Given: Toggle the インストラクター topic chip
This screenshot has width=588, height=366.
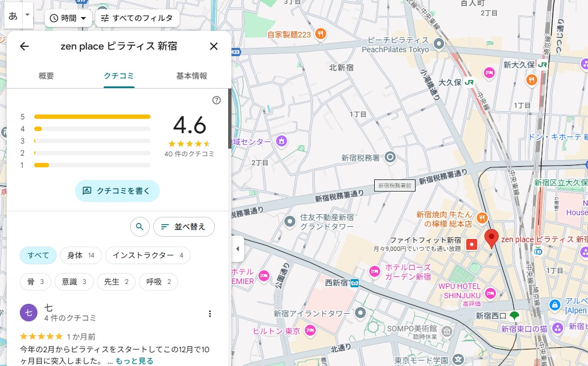Looking at the screenshot, I should point(147,255).
